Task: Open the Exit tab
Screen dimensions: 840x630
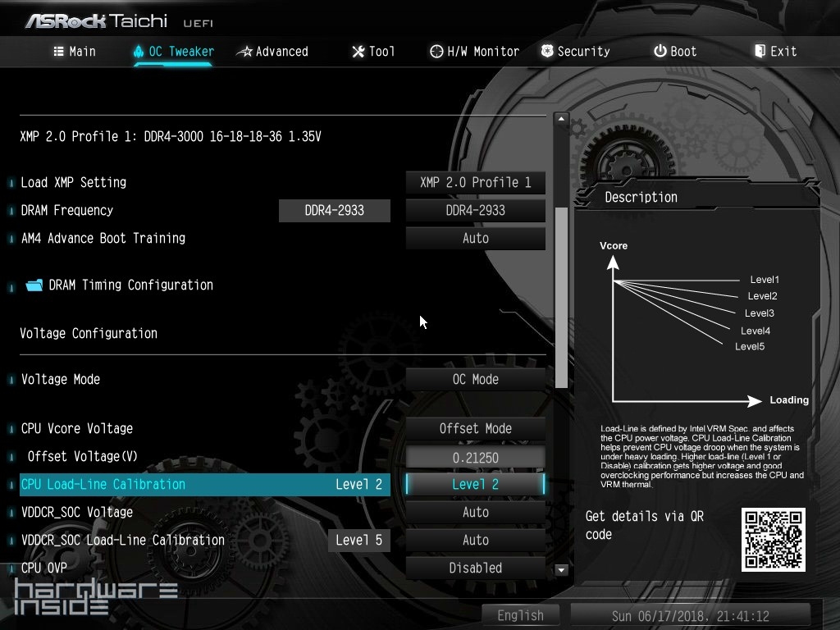Action: (x=775, y=51)
